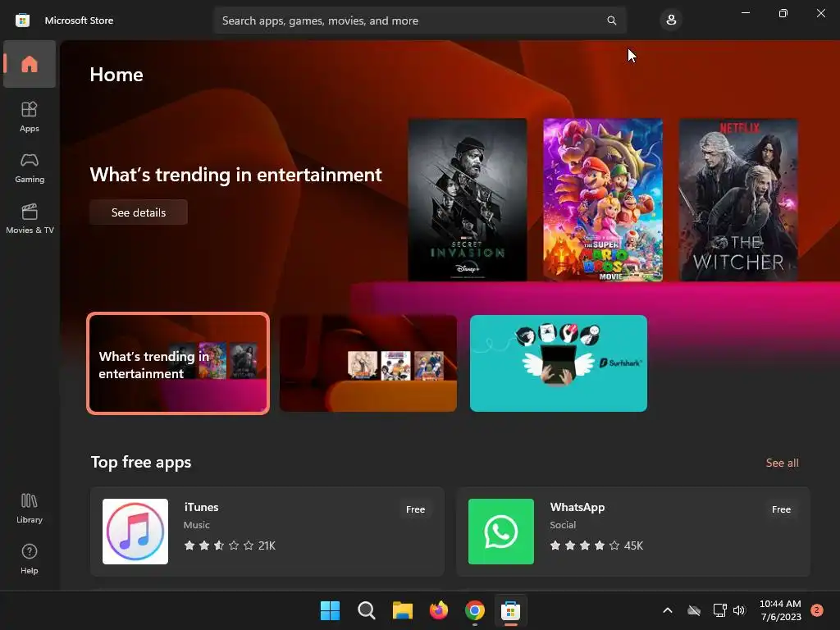Select the Surfshark banner card
The image size is (840, 630).
click(x=558, y=363)
